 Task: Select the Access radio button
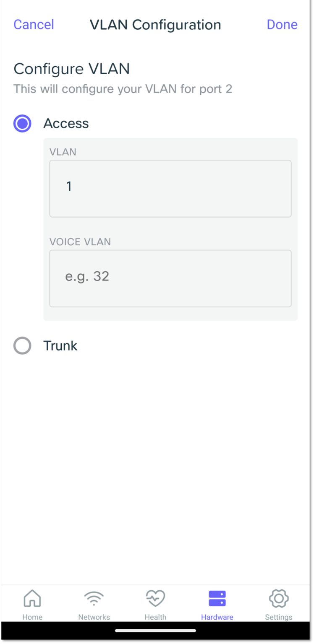point(22,123)
